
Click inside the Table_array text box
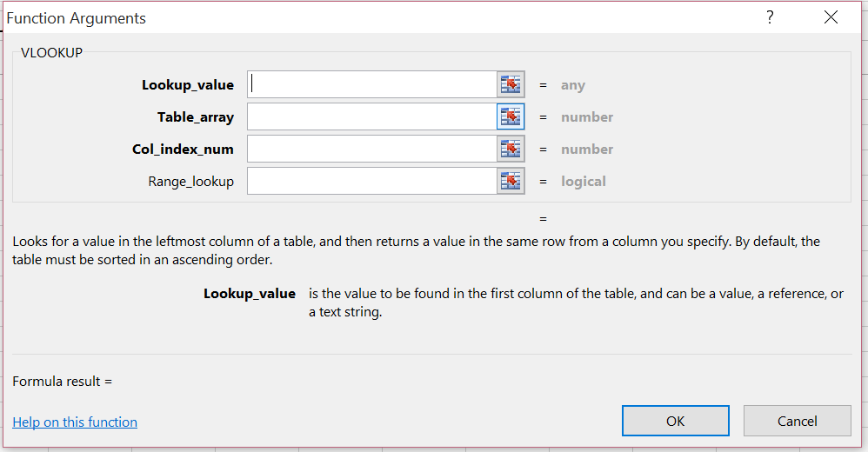[x=371, y=116]
